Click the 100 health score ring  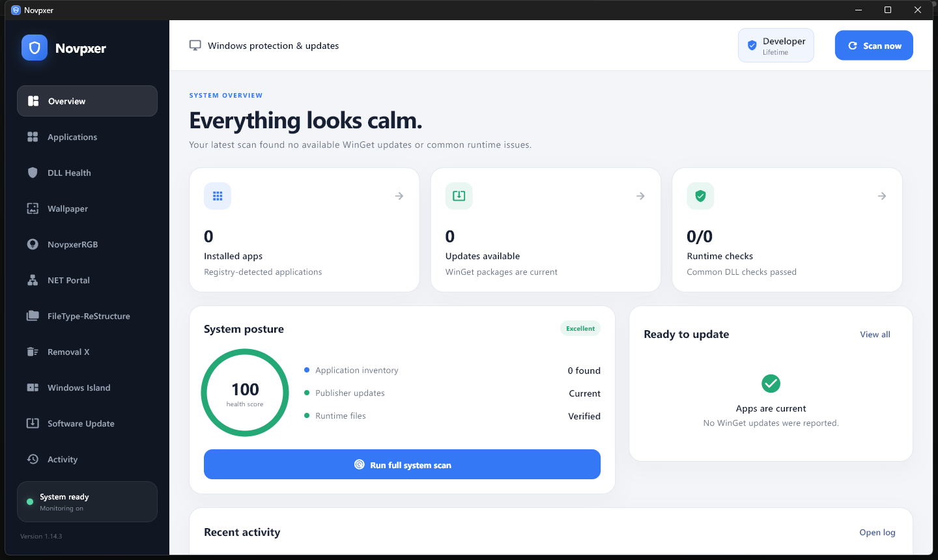tap(245, 393)
